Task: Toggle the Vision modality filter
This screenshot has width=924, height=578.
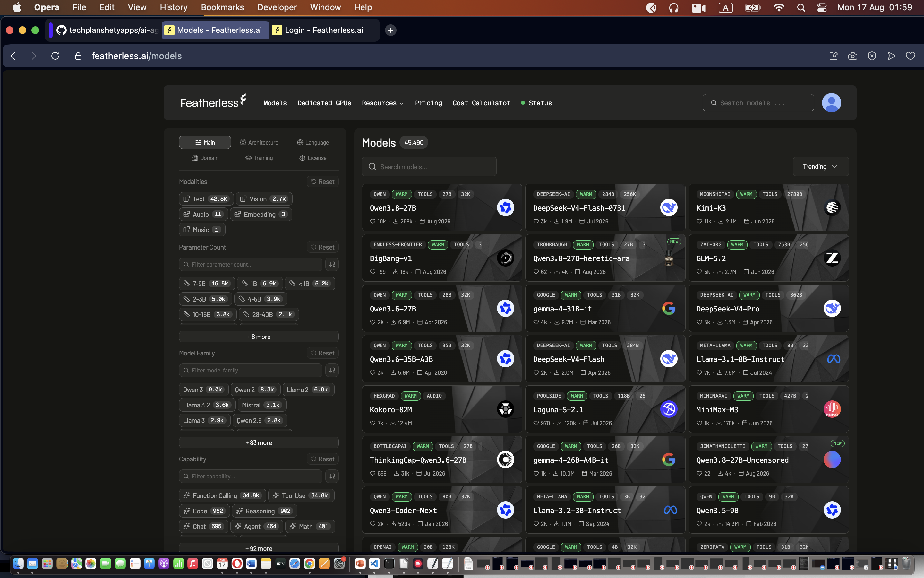Action: click(264, 199)
